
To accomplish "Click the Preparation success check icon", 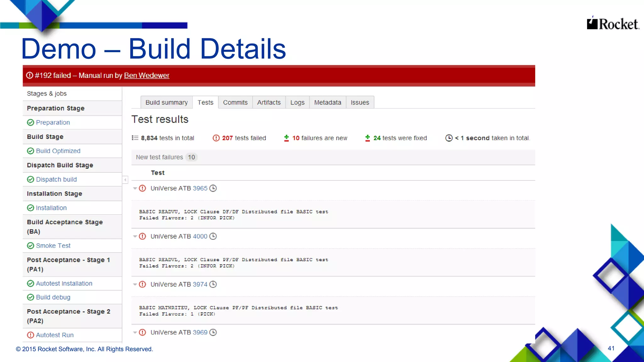I will 31,123.
